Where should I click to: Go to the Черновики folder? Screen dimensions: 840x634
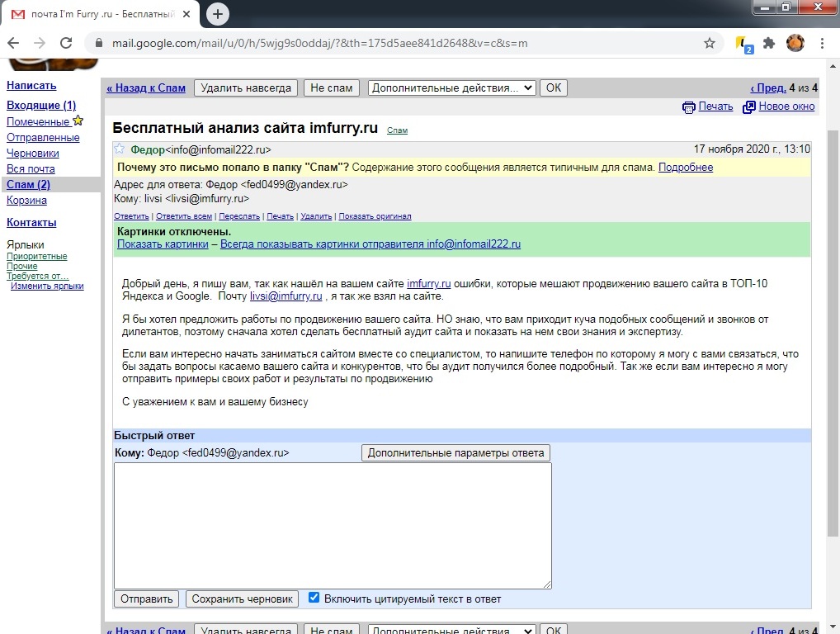point(33,153)
